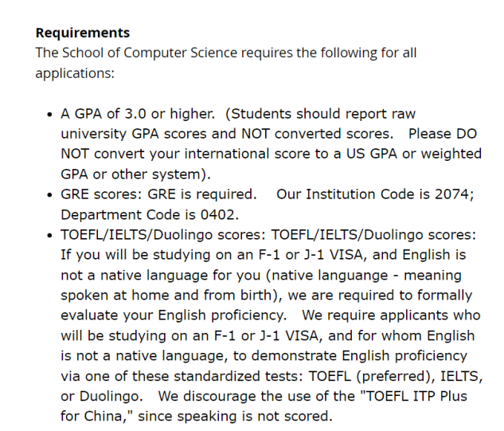504x431 pixels.
Task: Click the phrase 'spoken at home and from birth'
Action: tap(169, 296)
